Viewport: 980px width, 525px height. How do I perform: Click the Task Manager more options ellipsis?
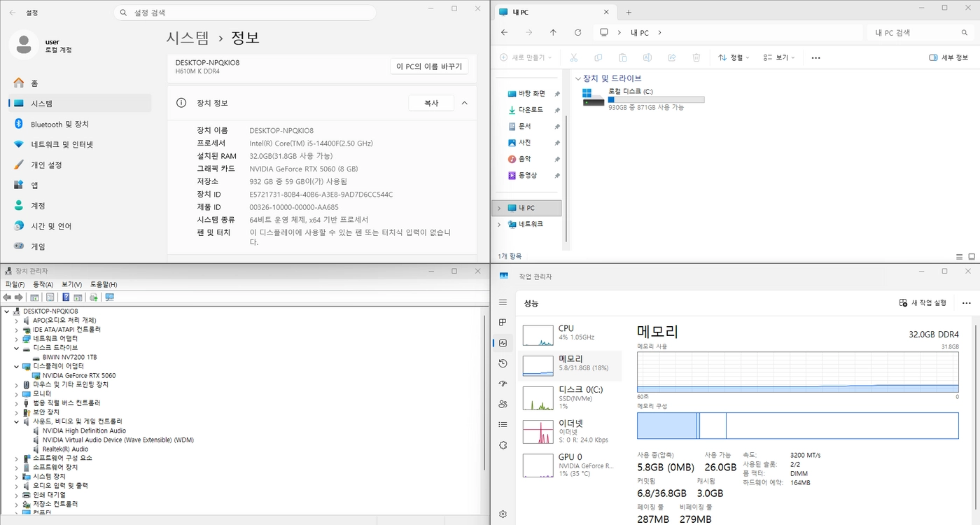click(x=967, y=303)
